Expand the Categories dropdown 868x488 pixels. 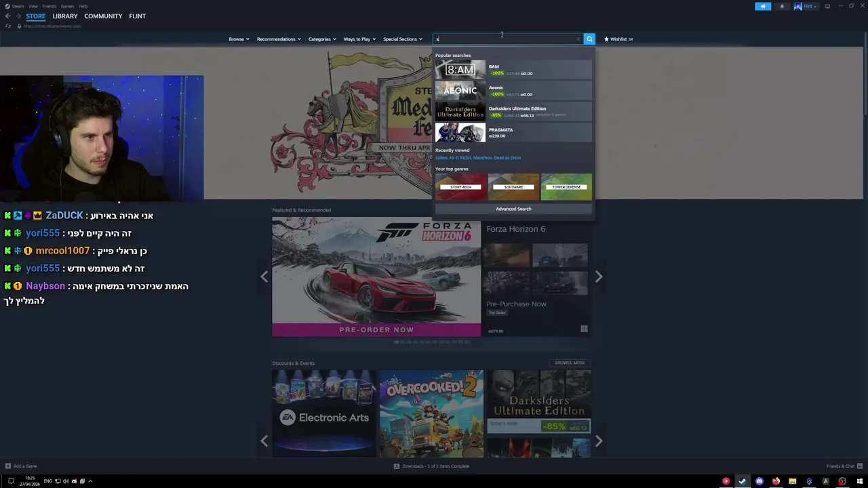(322, 39)
